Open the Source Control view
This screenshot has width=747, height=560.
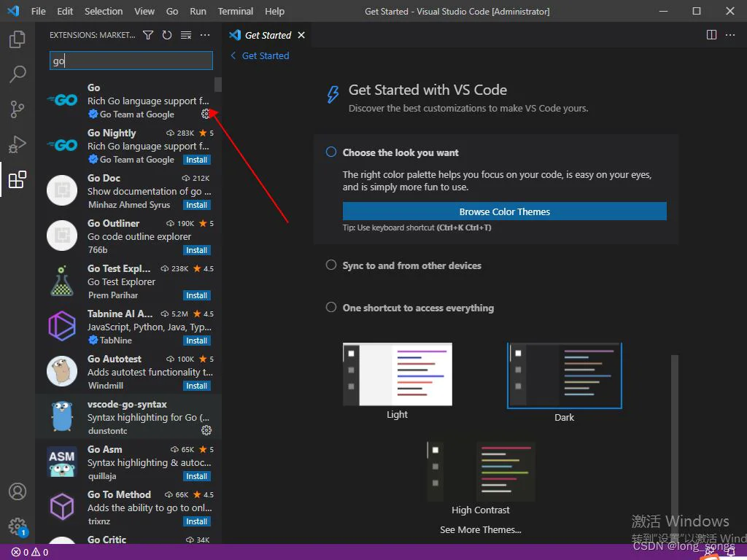(18, 109)
